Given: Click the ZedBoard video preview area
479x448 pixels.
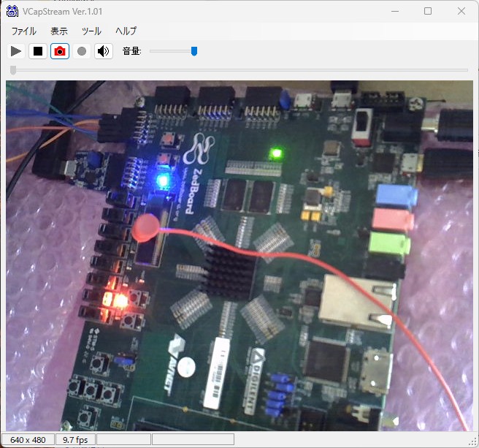Looking at the screenshot, I should pyautogui.click(x=239, y=254).
